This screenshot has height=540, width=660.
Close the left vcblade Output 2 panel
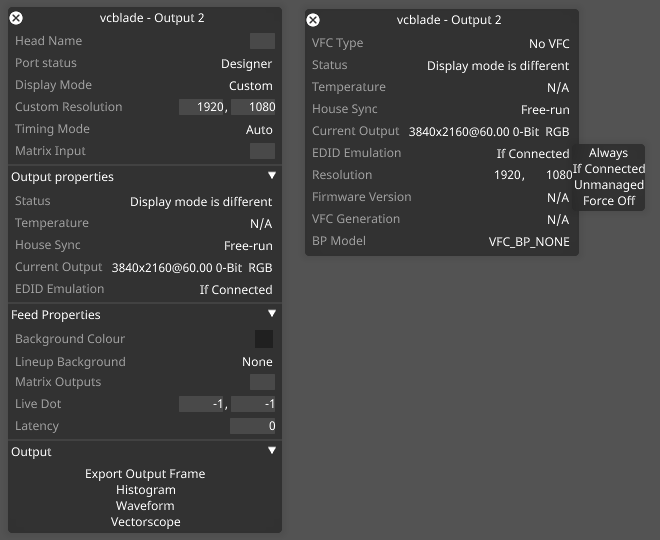pyautogui.click(x=16, y=18)
